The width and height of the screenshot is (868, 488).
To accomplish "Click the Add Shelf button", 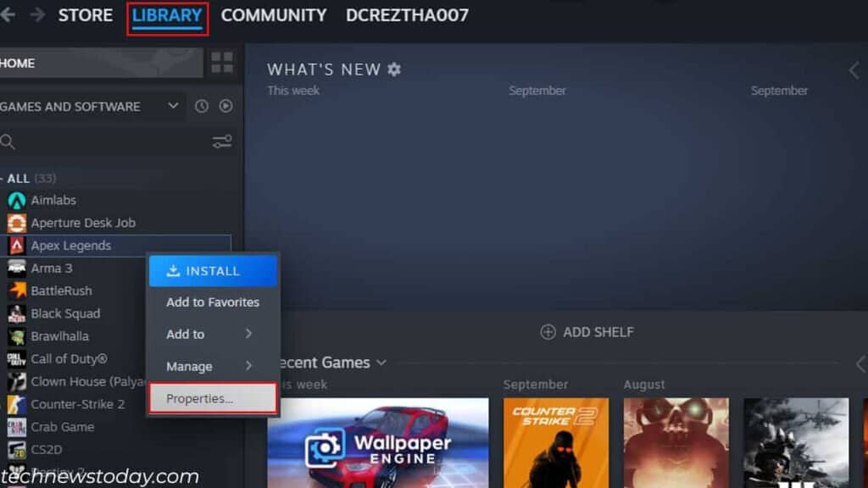I will 587,332.
